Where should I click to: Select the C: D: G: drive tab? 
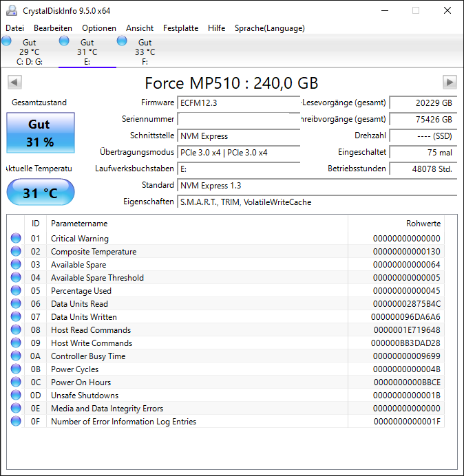(30, 52)
